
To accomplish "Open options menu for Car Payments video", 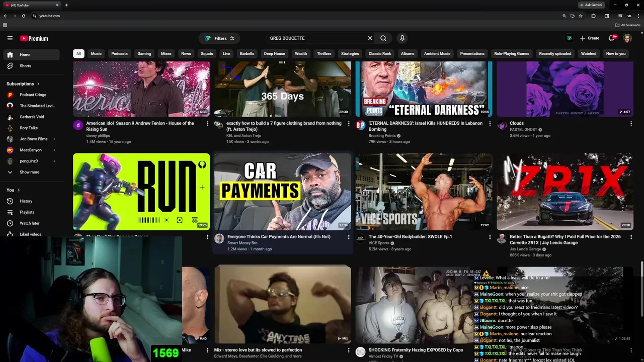I will pos(349,237).
